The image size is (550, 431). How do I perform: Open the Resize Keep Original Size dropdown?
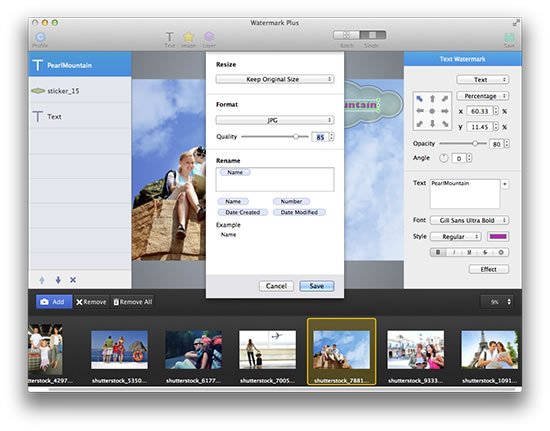[x=275, y=79]
